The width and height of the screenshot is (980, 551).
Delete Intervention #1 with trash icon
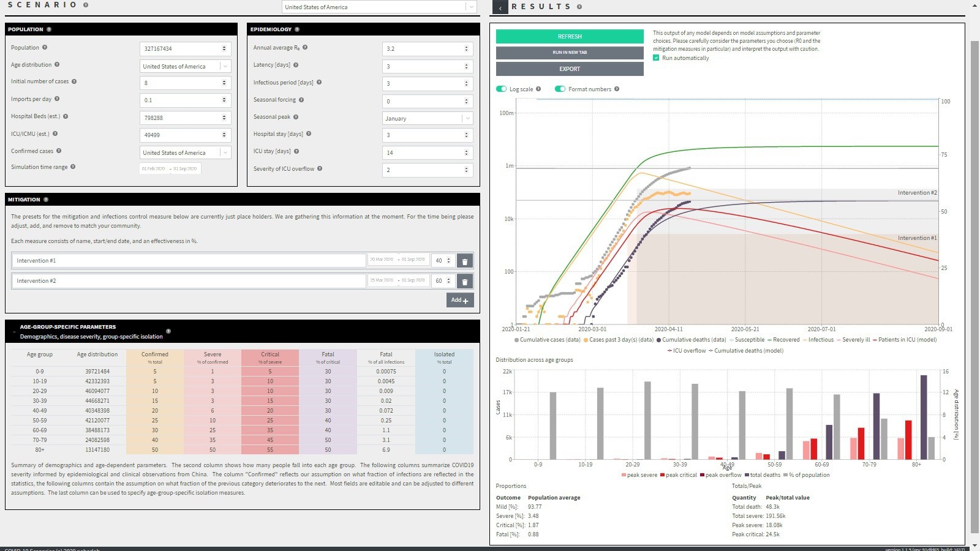point(465,261)
